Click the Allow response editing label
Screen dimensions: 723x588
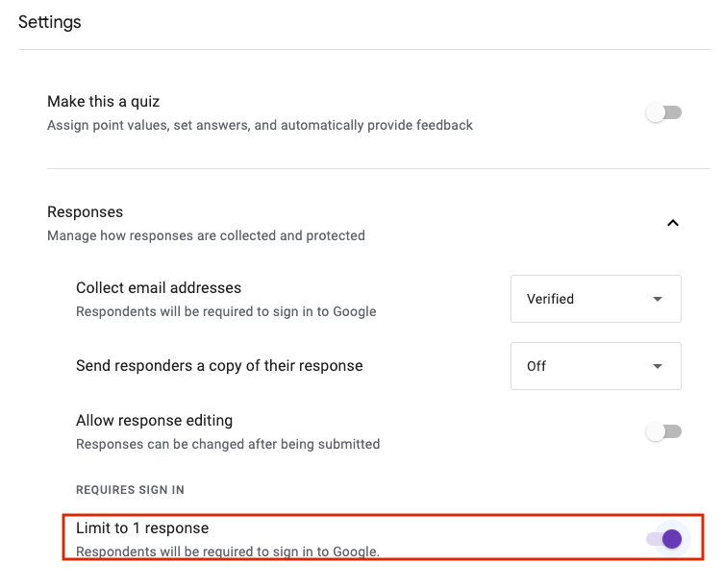click(154, 421)
